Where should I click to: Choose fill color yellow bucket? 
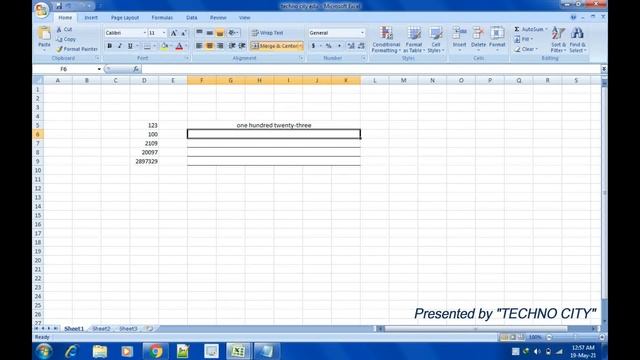point(164,47)
